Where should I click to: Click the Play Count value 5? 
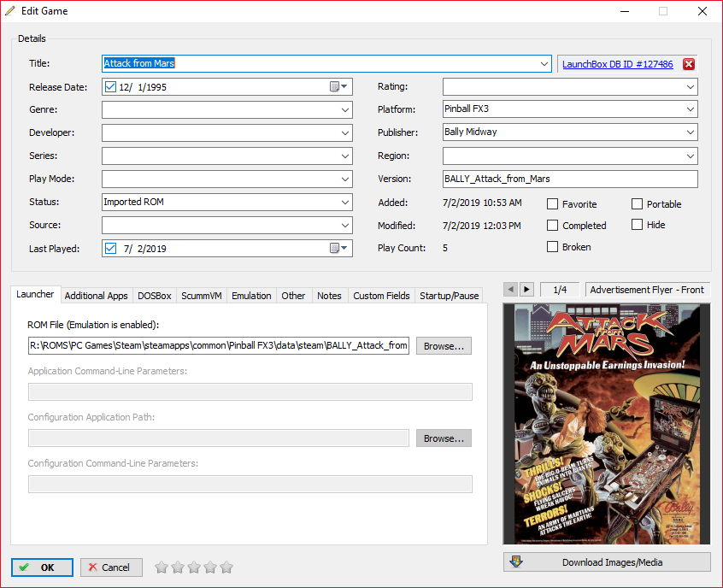(445, 248)
